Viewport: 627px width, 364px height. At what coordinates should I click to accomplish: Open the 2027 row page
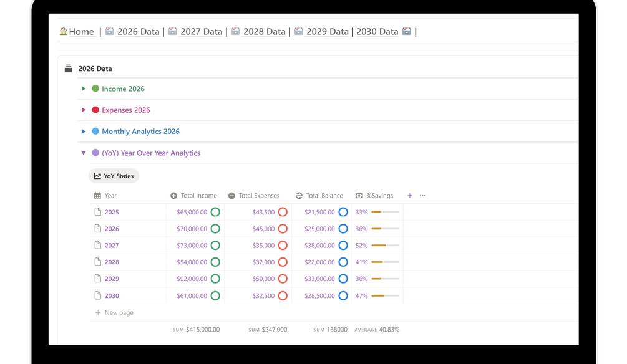point(112,246)
